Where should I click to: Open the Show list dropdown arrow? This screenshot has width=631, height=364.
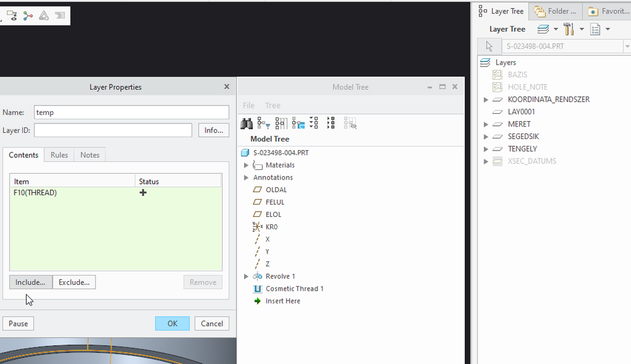608,29
